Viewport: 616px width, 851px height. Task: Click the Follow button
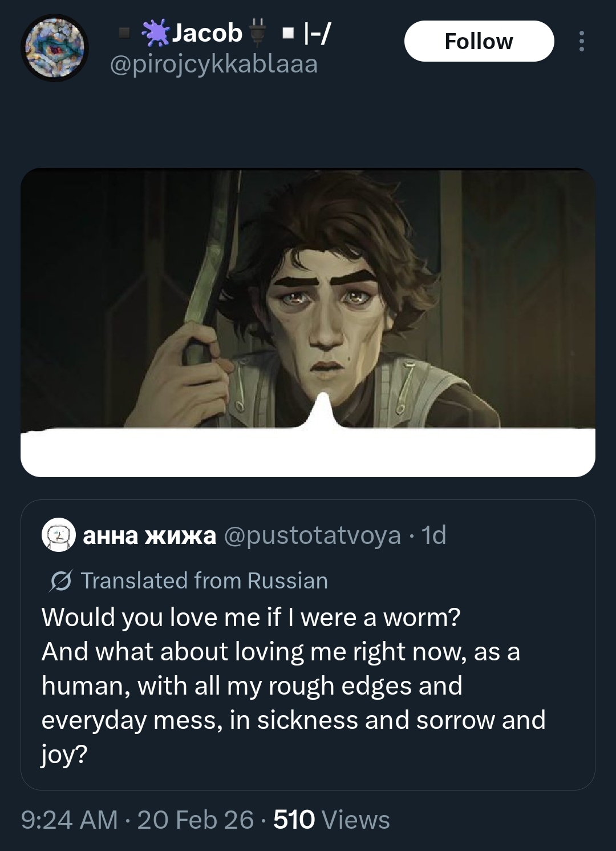pos(479,41)
